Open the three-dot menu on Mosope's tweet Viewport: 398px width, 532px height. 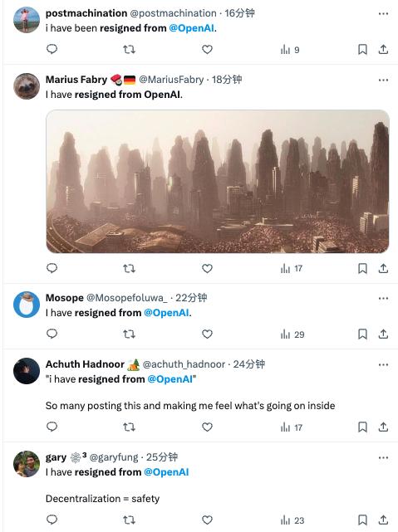pyautogui.click(x=383, y=298)
